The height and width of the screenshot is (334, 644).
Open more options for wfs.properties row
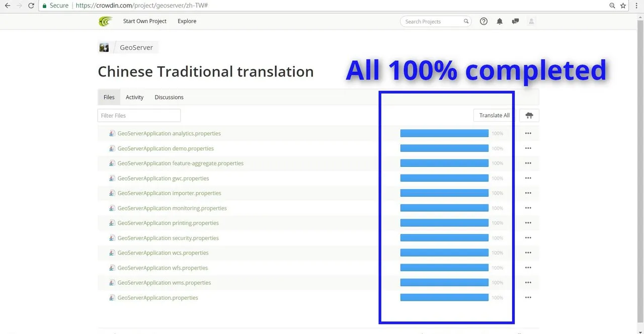point(528,268)
